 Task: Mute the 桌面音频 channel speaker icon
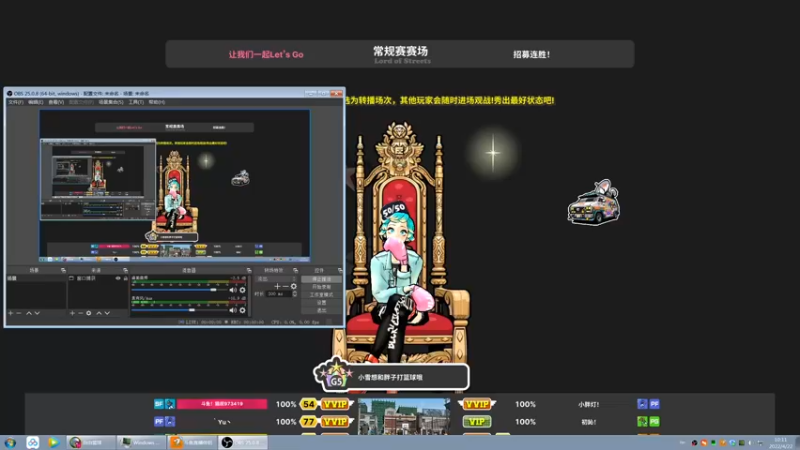pos(233,290)
